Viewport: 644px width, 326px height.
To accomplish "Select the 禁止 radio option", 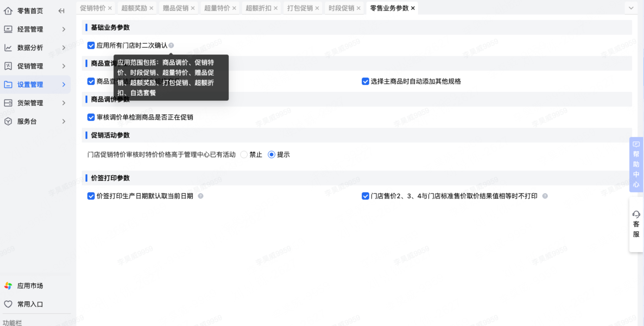I will [x=244, y=155].
